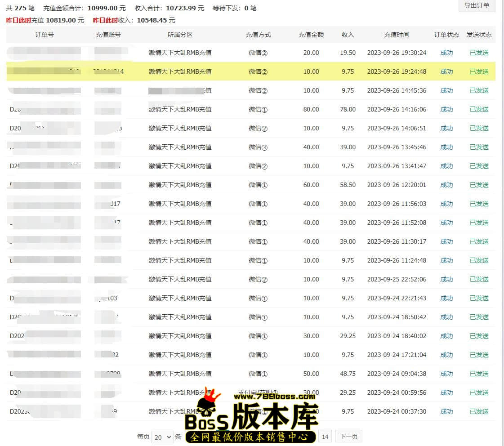504x446 pixels.
Task: Click the 充值金额 column header
Action: click(x=311, y=35)
